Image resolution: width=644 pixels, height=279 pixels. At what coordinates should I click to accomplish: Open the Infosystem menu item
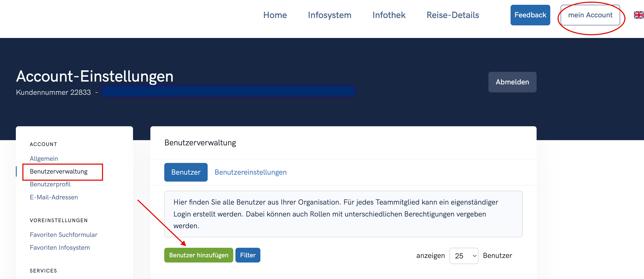click(330, 15)
